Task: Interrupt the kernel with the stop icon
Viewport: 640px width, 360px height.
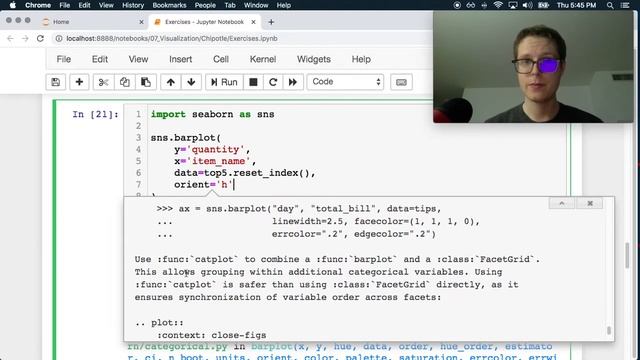Action: 253,82
